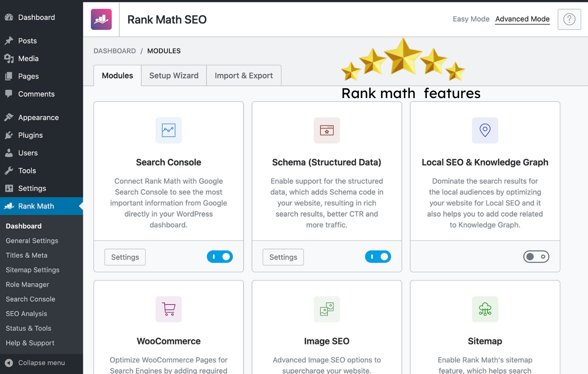The width and height of the screenshot is (588, 374).
Task: Click the MODULES breadcrumb text
Action: click(x=164, y=51)
